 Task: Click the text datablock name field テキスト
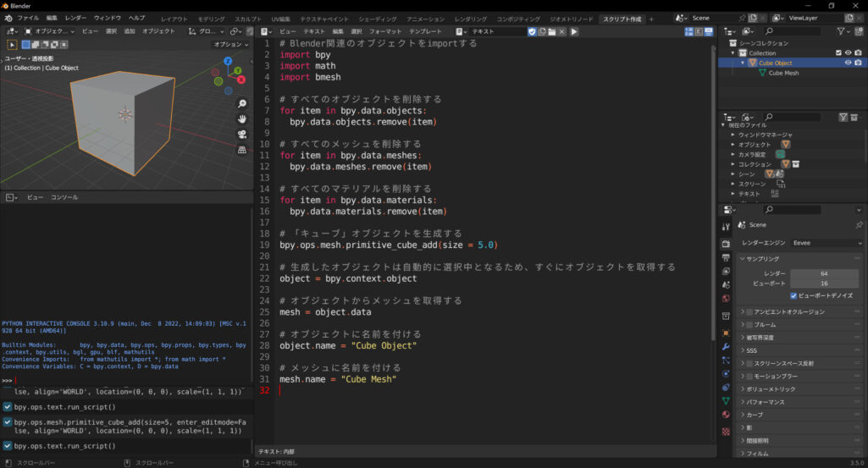(x=498, y=31)
